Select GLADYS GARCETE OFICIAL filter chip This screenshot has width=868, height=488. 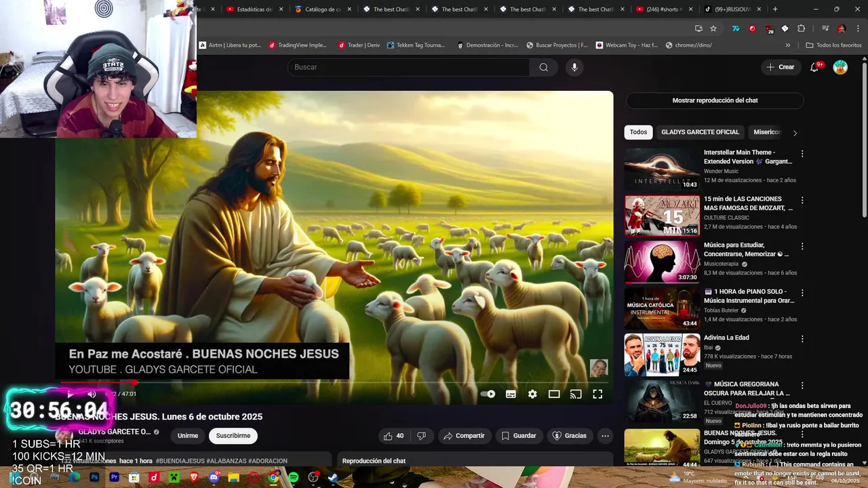(x=700, y=132)
